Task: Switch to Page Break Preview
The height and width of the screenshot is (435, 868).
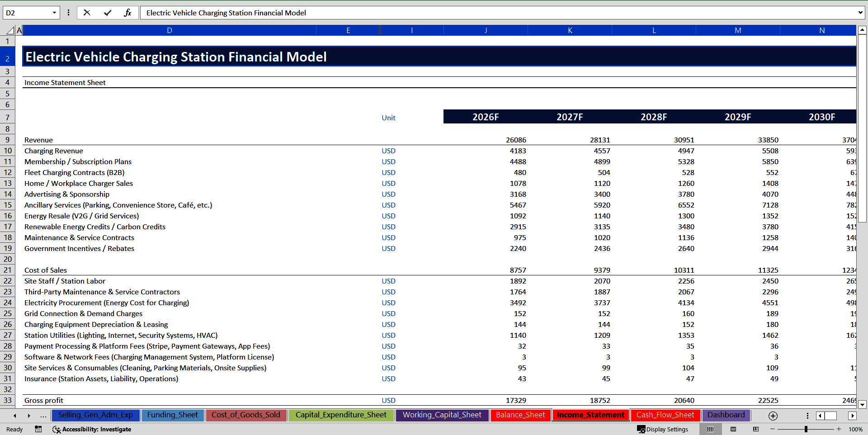Action: click(756, 429)
